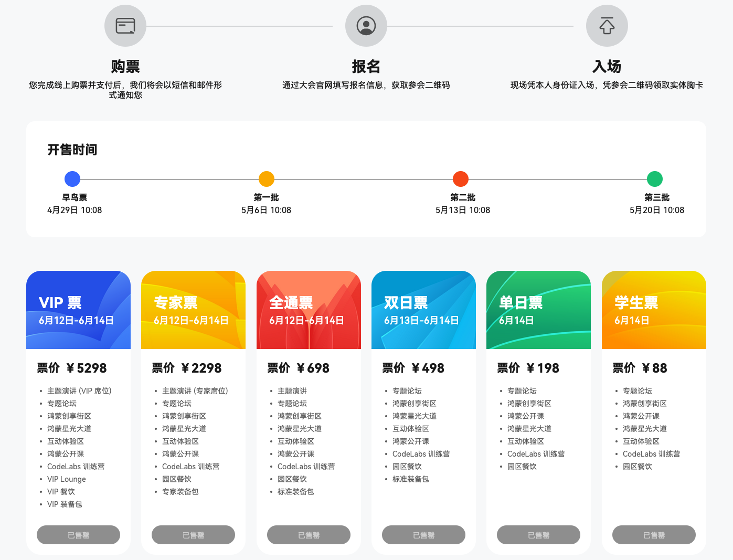Select the blue early bird timeline marker
This screenshot has width=733, height=560.
[x=72, y=179]
